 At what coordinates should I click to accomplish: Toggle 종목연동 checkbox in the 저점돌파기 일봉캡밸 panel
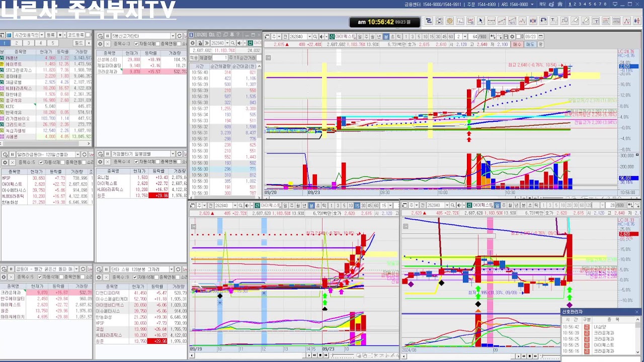pos(157,162)
